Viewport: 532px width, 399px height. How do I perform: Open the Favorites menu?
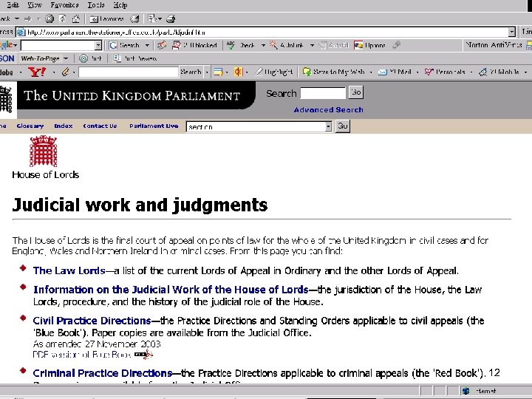64,4
